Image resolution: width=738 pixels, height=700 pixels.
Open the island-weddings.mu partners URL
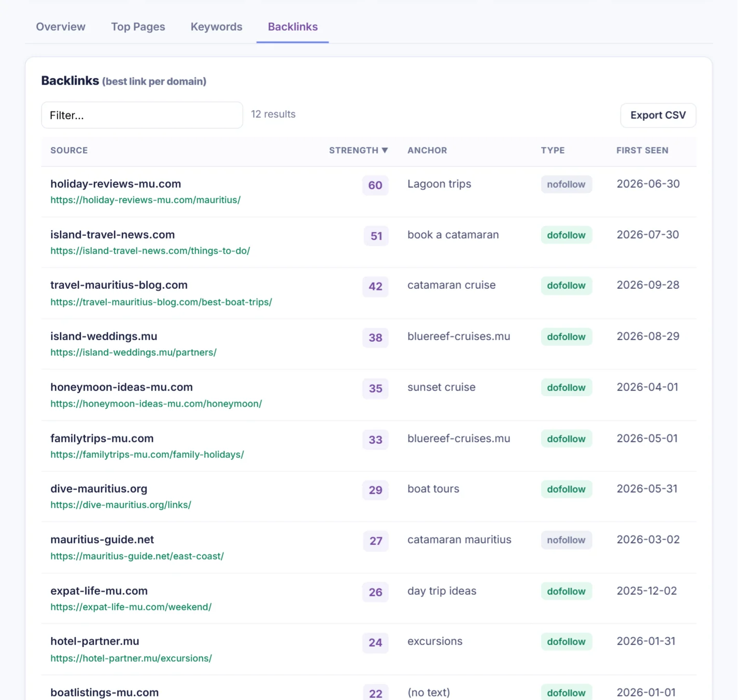click(x=133, y=353)
